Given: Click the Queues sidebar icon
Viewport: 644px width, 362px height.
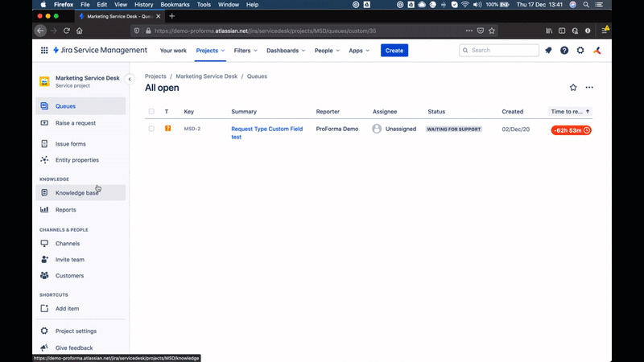Looking at the screenshot, I should point(44,106).
